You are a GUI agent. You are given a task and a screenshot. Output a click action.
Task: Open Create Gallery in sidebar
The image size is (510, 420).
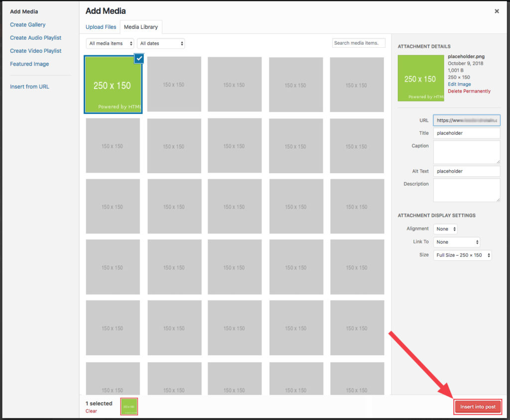pos(28,24)
